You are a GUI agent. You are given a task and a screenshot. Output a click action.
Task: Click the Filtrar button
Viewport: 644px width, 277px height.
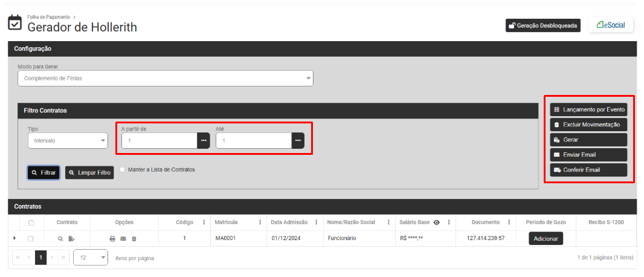coord(44,172)
